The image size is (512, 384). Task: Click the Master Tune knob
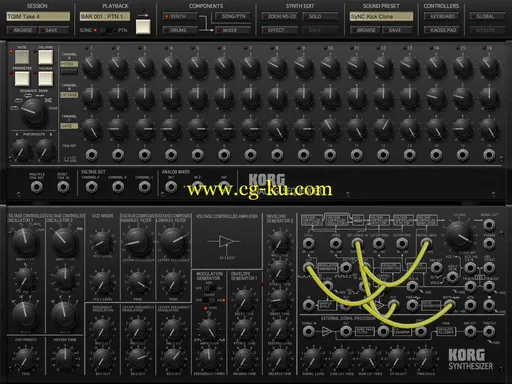[x=65, y=358]
